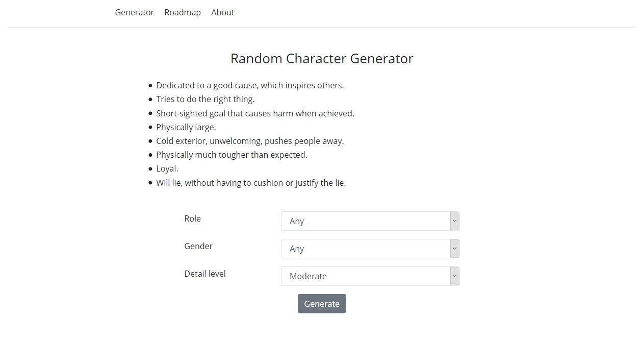
Task: Select the "Loyal" trait item
Action: click(167, 168)
